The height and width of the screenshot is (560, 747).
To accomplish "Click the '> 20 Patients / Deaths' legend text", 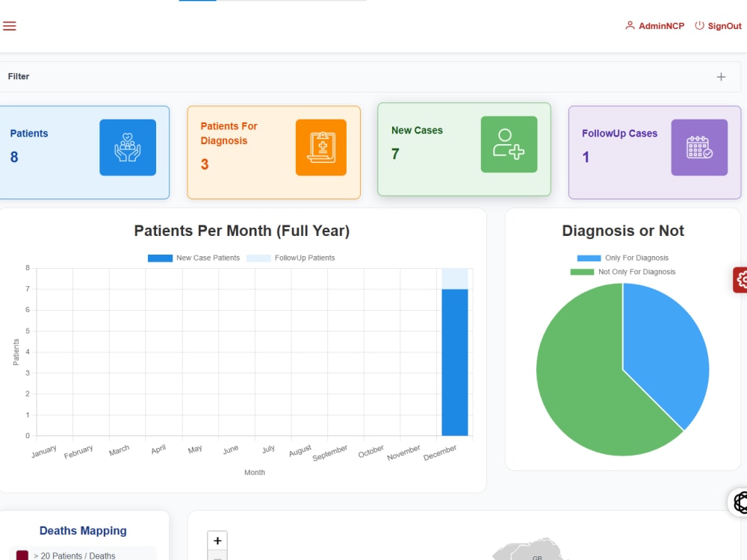I will click(x=74, y=556).
